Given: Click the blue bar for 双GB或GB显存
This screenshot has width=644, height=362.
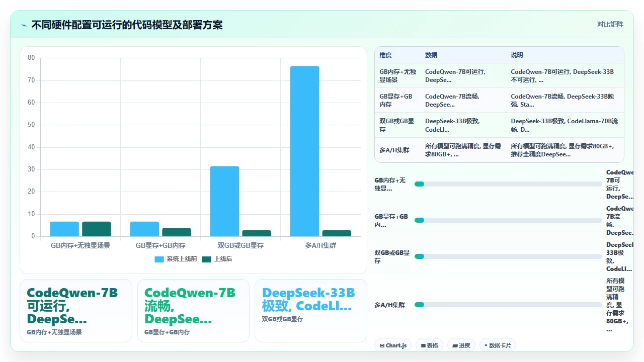Looking at the screenshot, I should 224,201.
